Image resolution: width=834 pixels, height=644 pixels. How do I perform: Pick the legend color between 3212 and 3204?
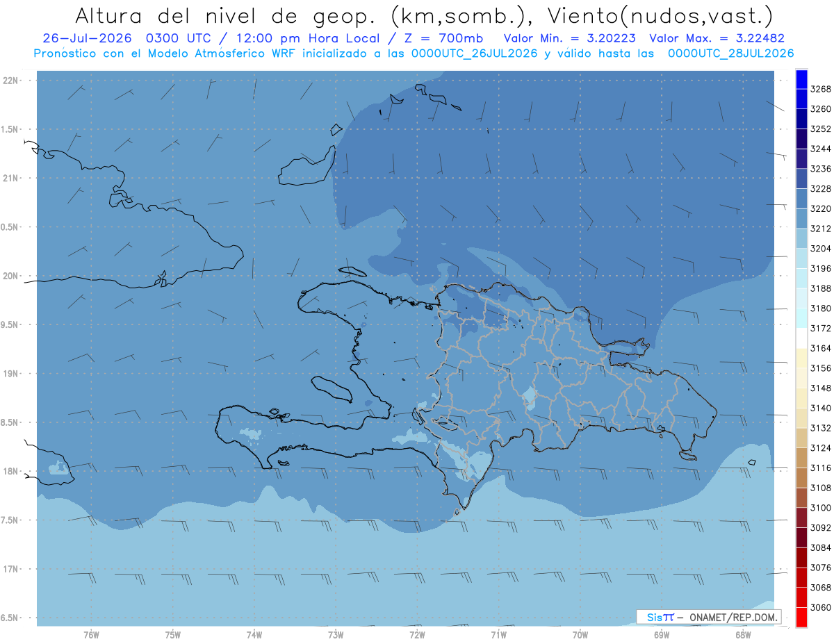(801, 238)
